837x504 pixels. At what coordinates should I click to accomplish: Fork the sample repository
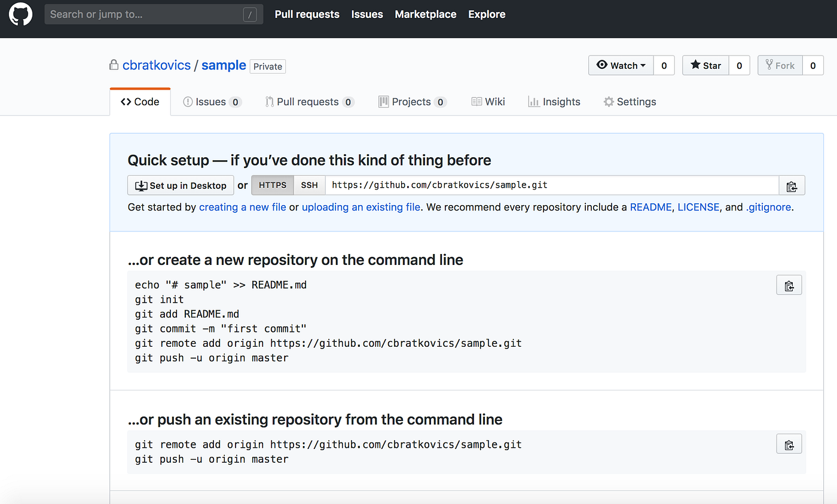point(780,65)
